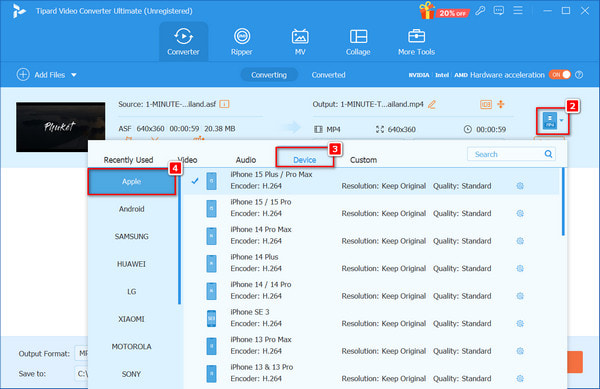Click hardware acceleration help icon
Viewport: 600px width, 389px height.
click(x=579, y=75)
